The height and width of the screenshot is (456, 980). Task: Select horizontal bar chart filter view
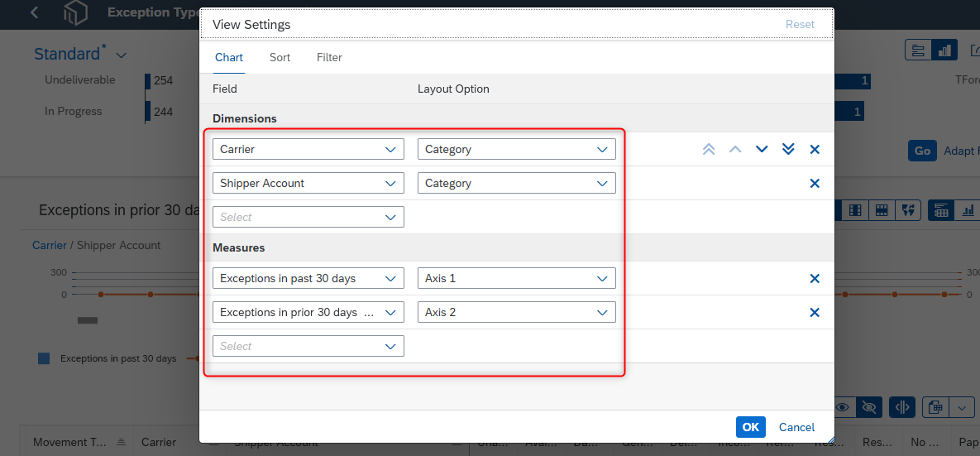point(918,50)
